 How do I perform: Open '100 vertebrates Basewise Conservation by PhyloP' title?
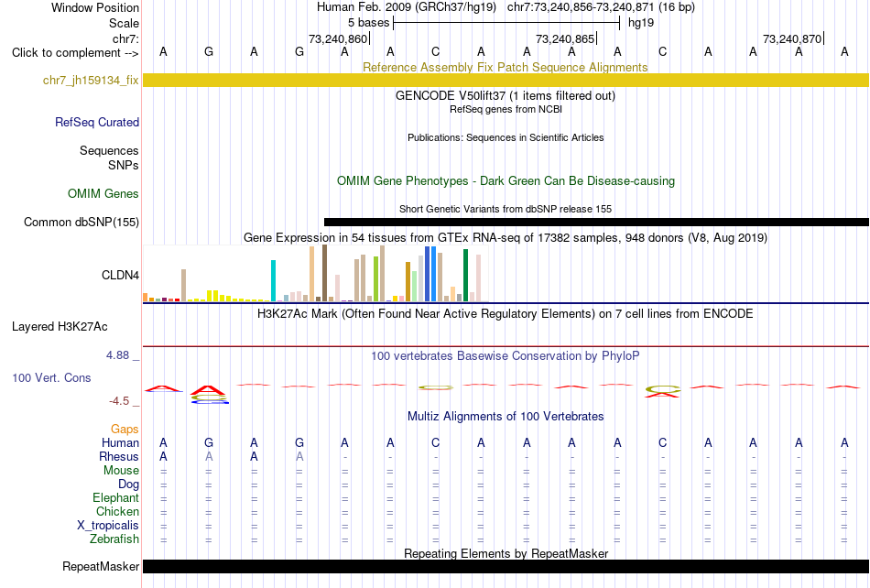[x=505, y=355]
